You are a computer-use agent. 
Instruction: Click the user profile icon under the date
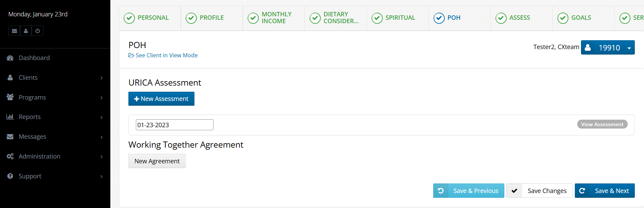[x=26, y=31]
